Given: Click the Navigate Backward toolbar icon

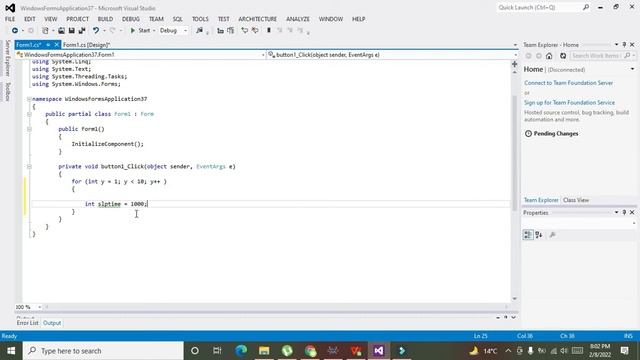Looking at the screenshot, I should pyautogui.click(x=15, y=31).
